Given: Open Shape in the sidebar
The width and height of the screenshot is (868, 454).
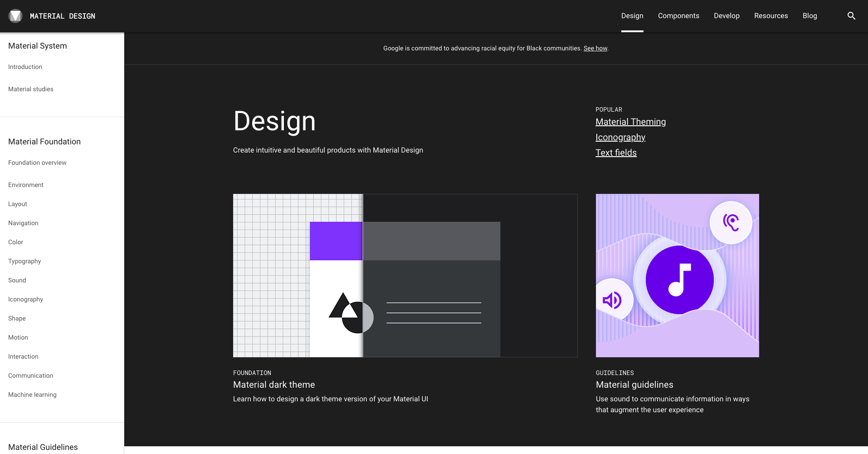Looking at the screenshot, I should pyautogui.click(x=17, y=318).
